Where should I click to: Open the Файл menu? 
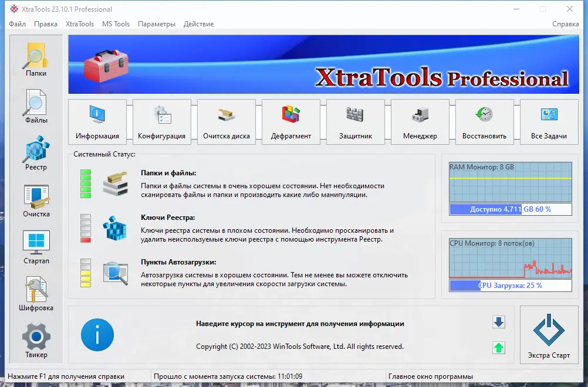(17, 24)
